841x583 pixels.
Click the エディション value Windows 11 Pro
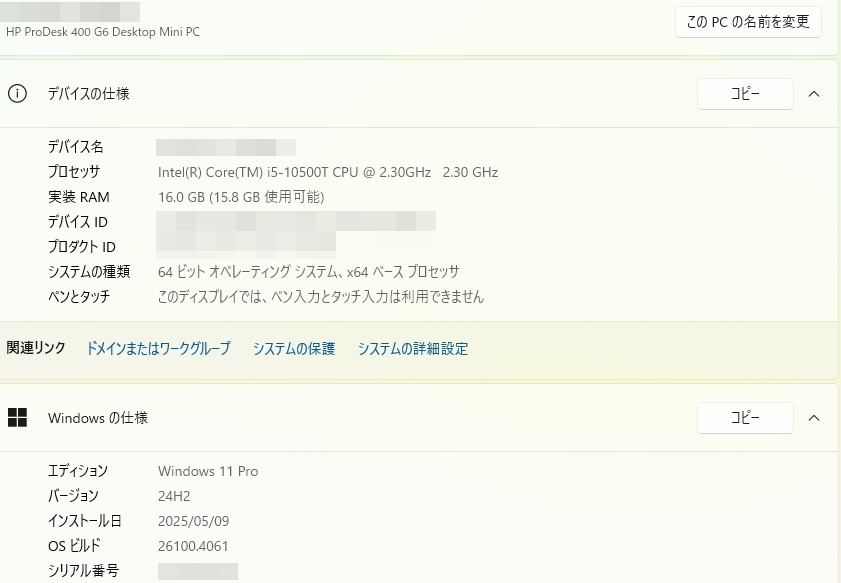208,471
